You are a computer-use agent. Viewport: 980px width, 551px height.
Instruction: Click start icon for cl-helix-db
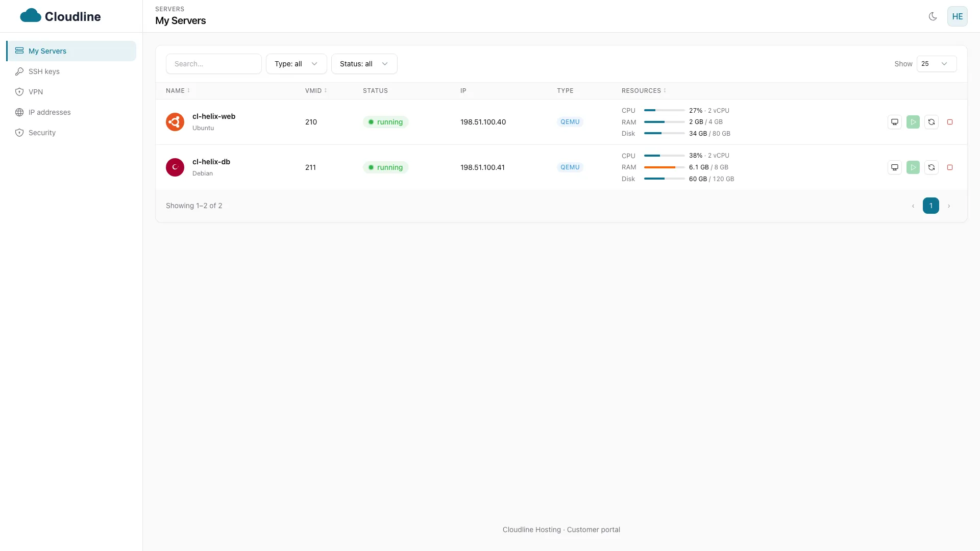tap(913, 167)
